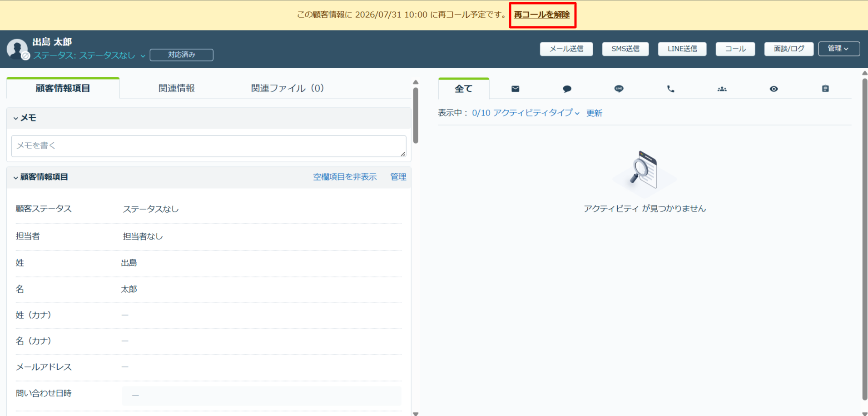The image size is (868, 416).
Task: Click the left panel scroll-down arrow
Action: [x=416, y=413]
